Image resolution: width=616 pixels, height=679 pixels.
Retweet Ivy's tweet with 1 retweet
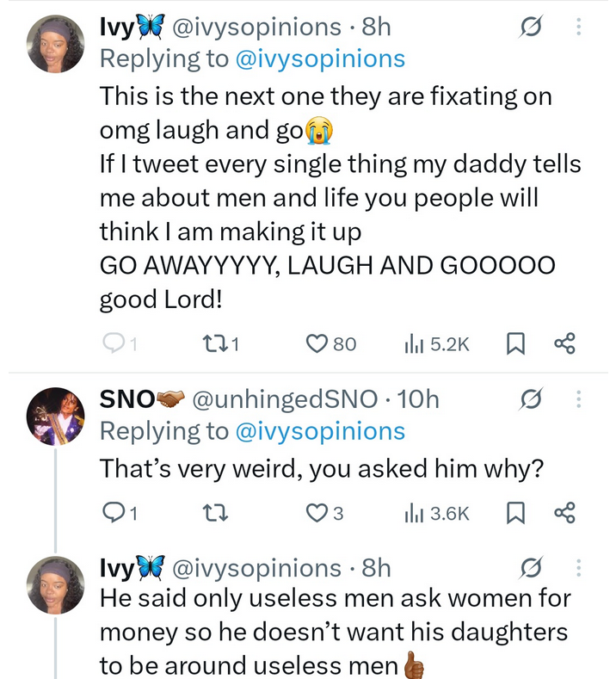tap(209, 344)
